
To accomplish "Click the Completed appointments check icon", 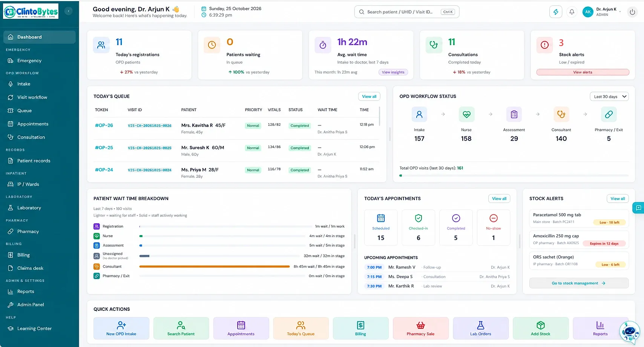I will click(456, 218).
